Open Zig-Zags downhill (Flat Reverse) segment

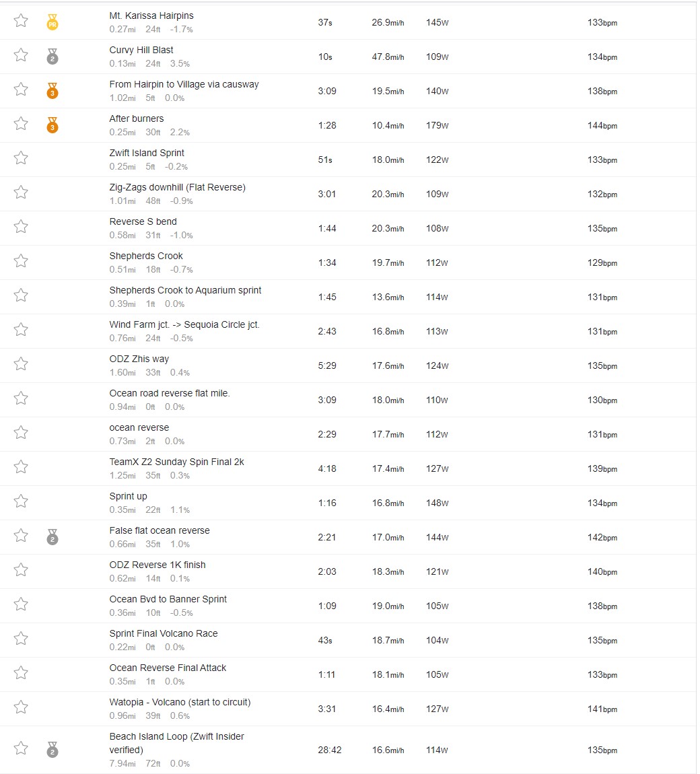[177, 187]
